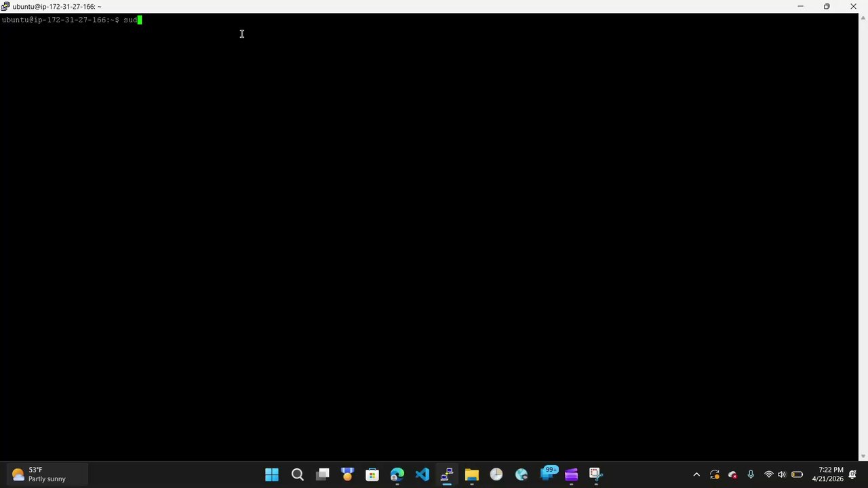The width and height of the screenshot is (868, 488).
Task: Close the PuTTY terminal window
Action: coord(853,6)
